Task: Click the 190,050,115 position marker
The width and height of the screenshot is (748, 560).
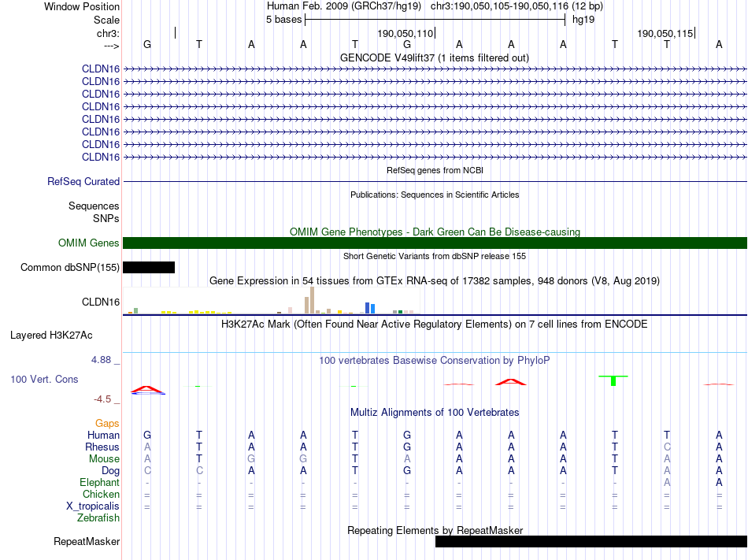Action: (x=665, y=33)
